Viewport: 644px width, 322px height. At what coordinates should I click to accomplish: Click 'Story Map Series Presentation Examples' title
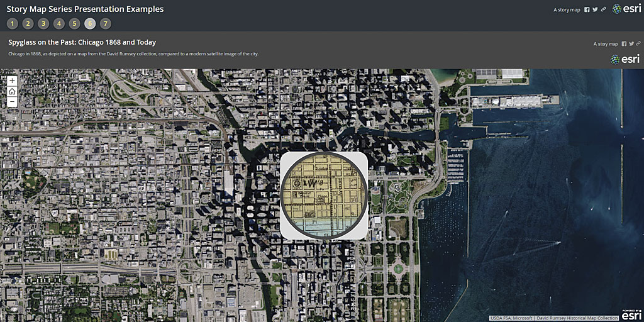pos(85,9)
